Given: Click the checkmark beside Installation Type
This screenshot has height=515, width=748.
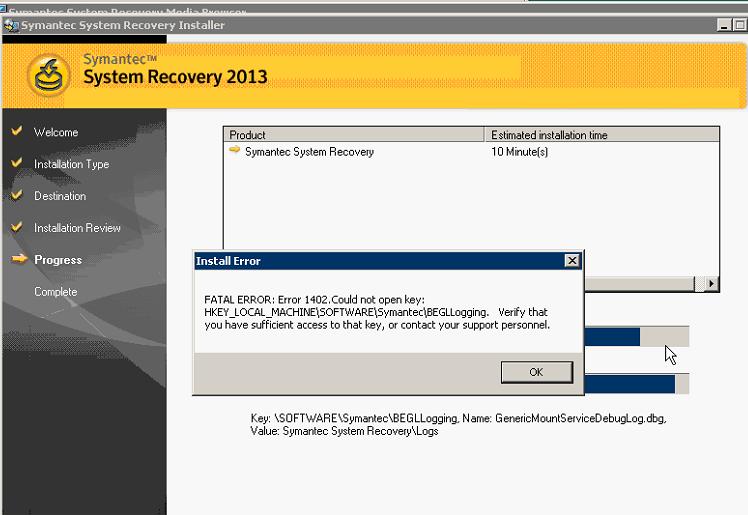Looking at the screenshot, I should [x=17, y=163].
